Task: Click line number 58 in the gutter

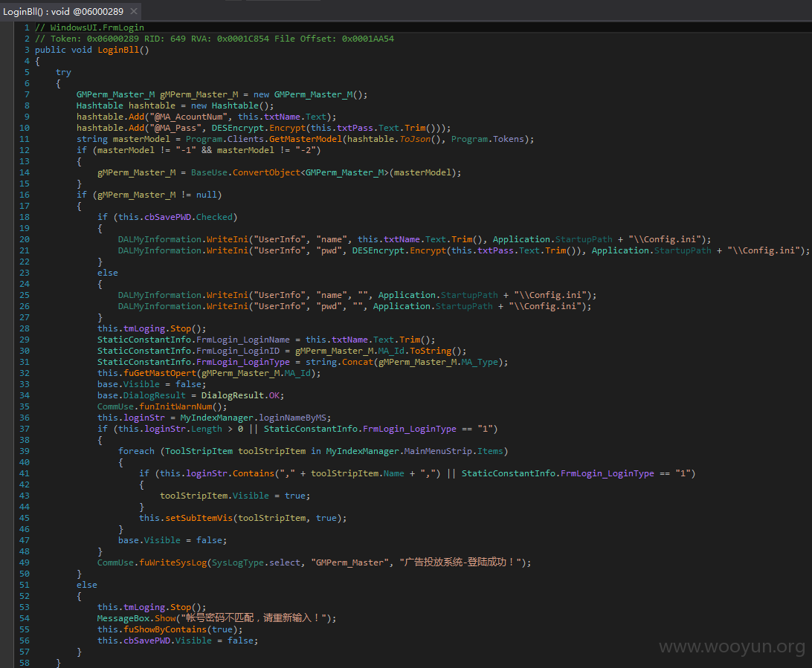Action: pos(25,663)
